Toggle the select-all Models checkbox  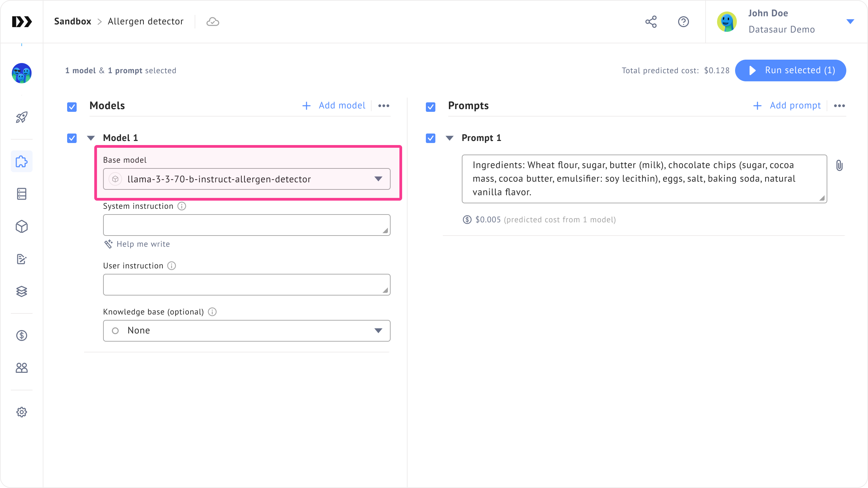coord(72,107)
